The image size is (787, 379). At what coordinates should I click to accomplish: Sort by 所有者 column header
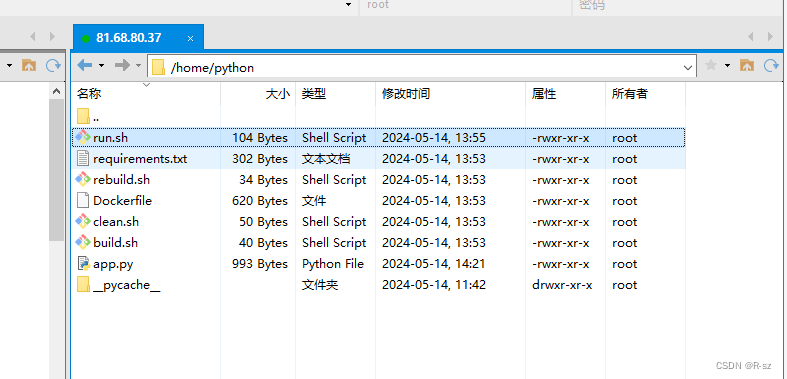(x=645, y=93)
